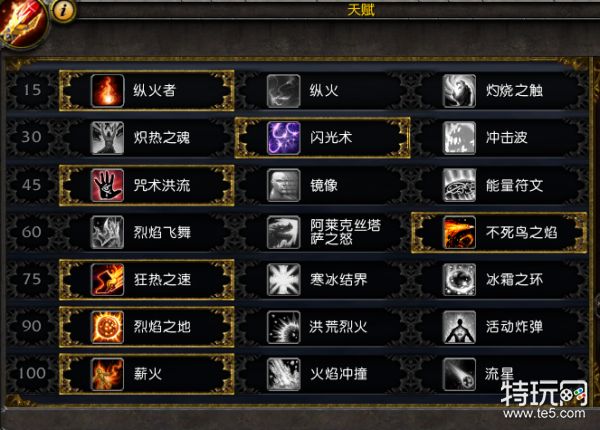The image size is (600, 430).
Task: Click the 狂热之速 talent icon
Action: [108, 280]
